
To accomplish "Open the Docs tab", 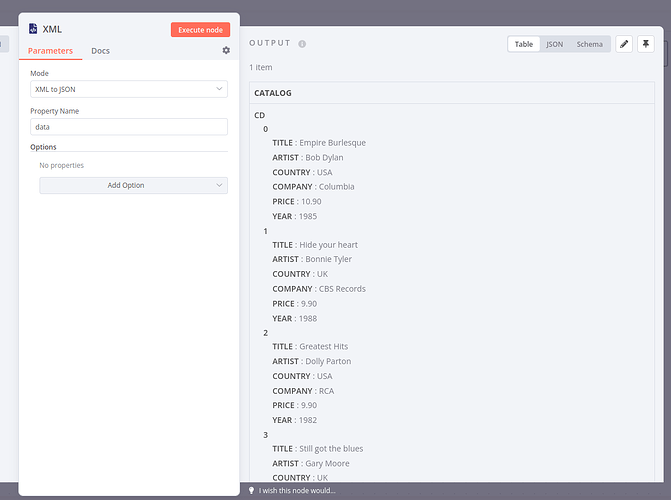I will pyautogui.click(x=100, y=51).
